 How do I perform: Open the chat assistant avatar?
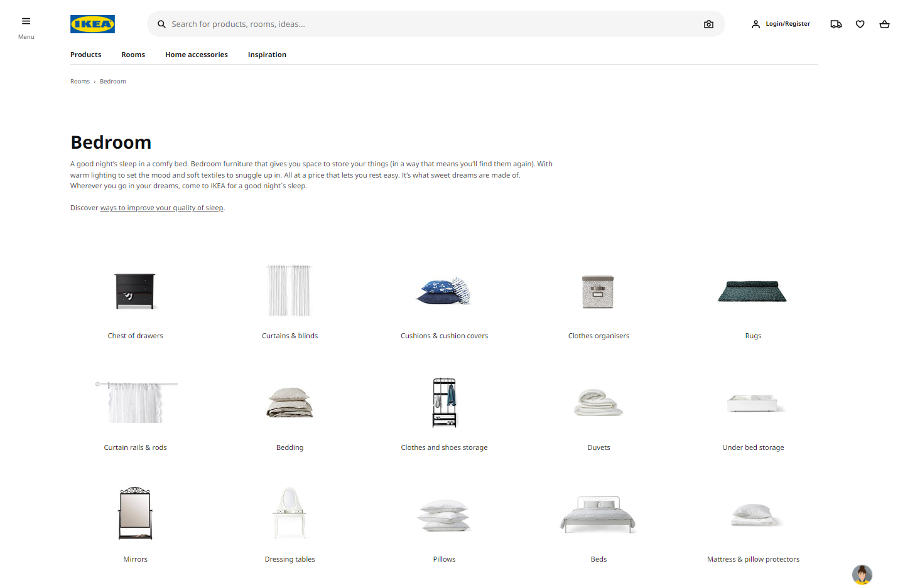click(862, 575)
